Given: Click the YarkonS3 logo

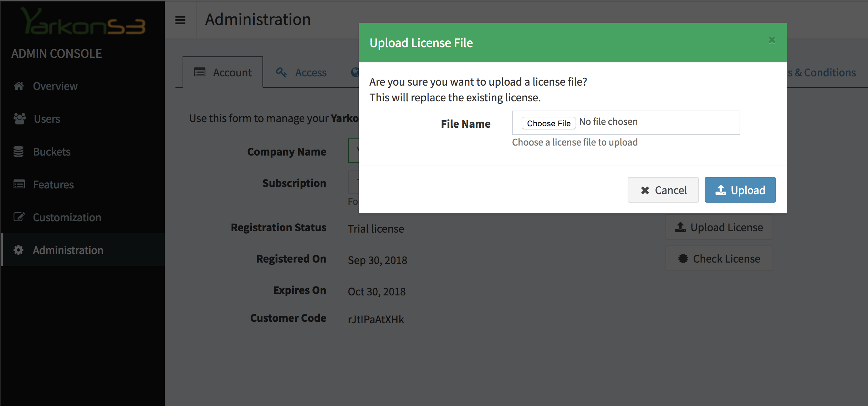Looking at the screenshot, I should (83, 22).
